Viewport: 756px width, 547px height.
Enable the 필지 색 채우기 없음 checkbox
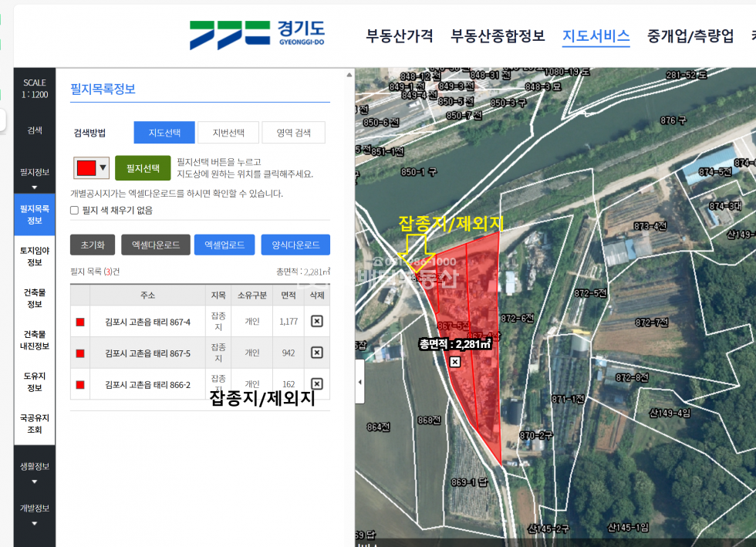tap(75, 210)
